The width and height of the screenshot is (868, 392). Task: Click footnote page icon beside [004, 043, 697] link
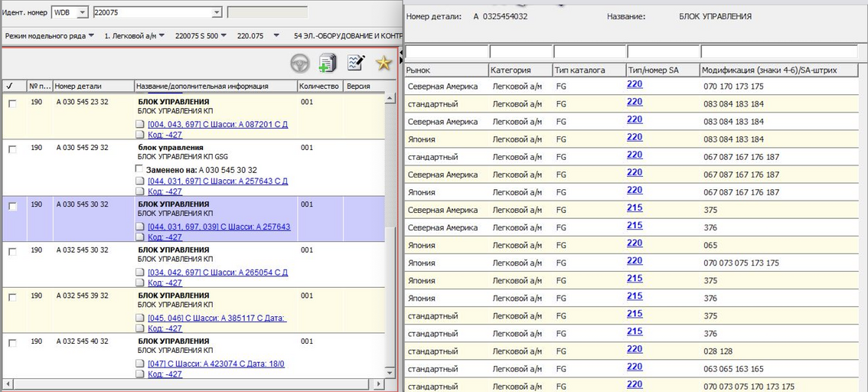pos(141,125)
